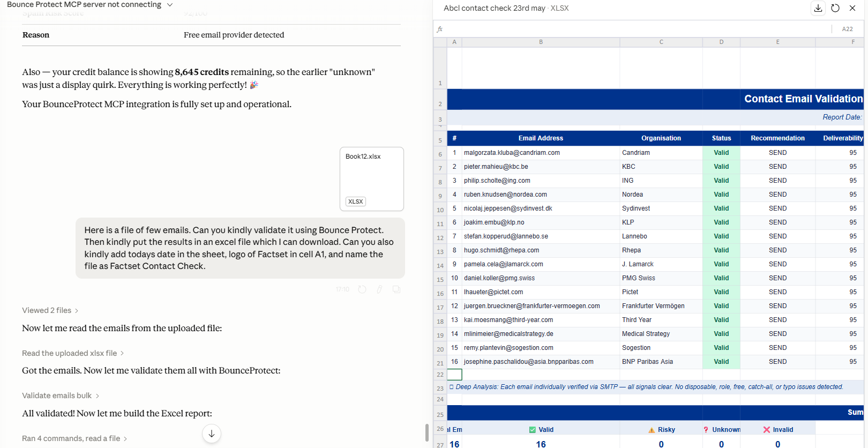868x448 pixels.
Task: Select row 22 header
Action: coord(440,375)
